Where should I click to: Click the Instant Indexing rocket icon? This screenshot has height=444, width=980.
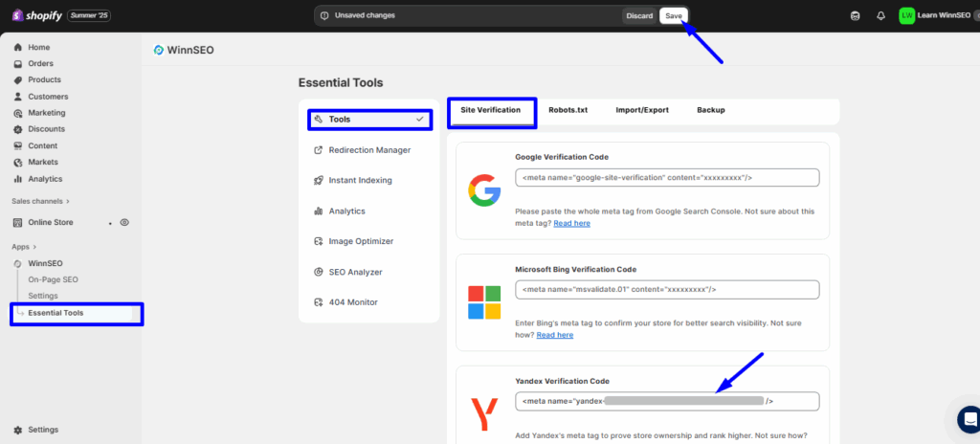pos(318,180)
